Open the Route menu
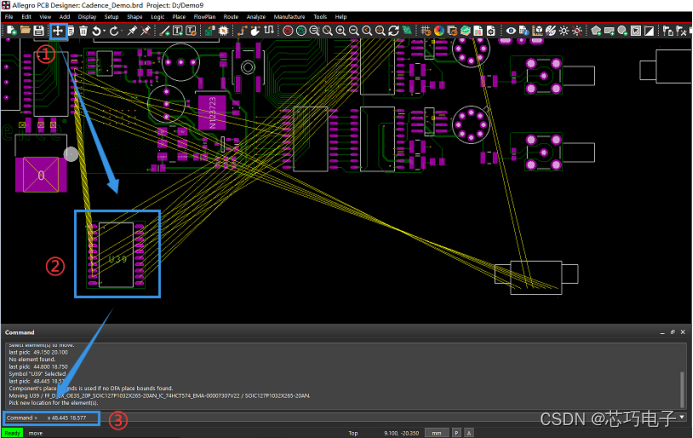The width and height of the screenshot is (693, 438). tap(231, 17)
